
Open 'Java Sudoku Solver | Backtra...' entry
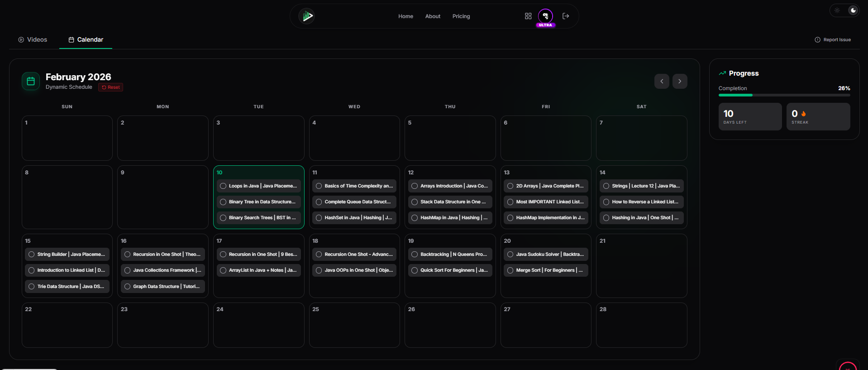[546, 255]
